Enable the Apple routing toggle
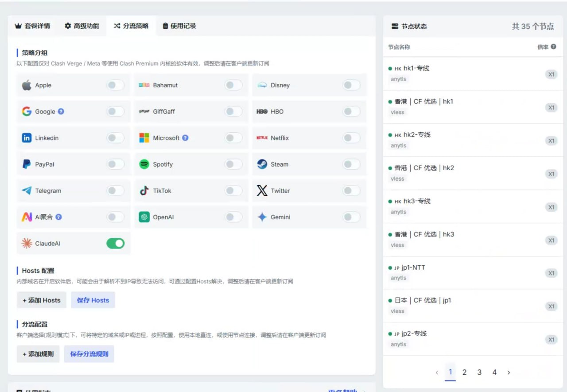The image size is (567, 392). tap(116, 85)
